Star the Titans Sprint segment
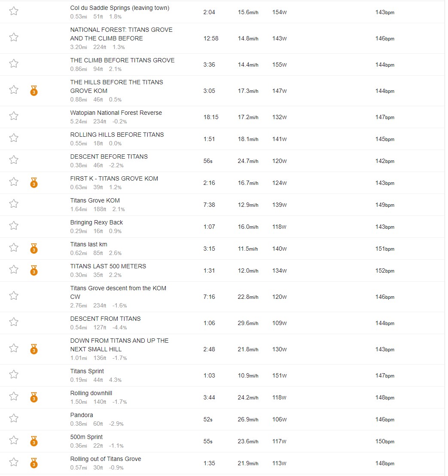Viewport: 448px width, 476px height. click(14, 375)
